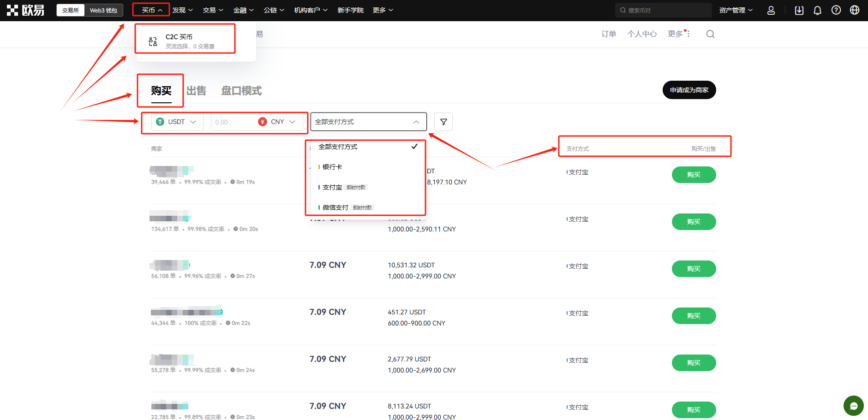Click 购买 for merchant with 22,785 单
This screenshot has height=420, width=868.
[x=694, y=410]
